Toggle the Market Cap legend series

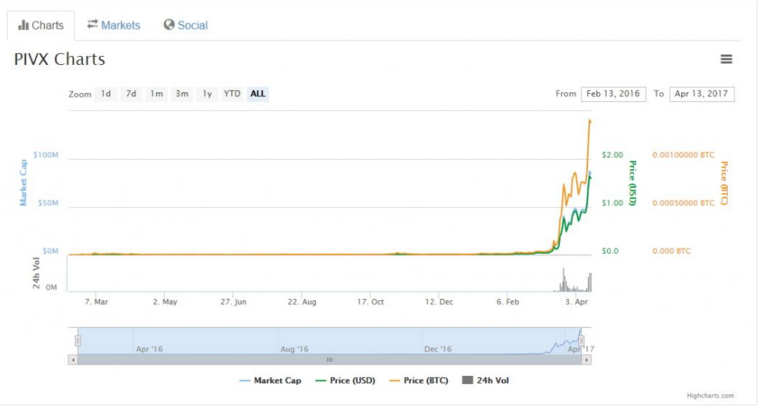click(270, 380)
